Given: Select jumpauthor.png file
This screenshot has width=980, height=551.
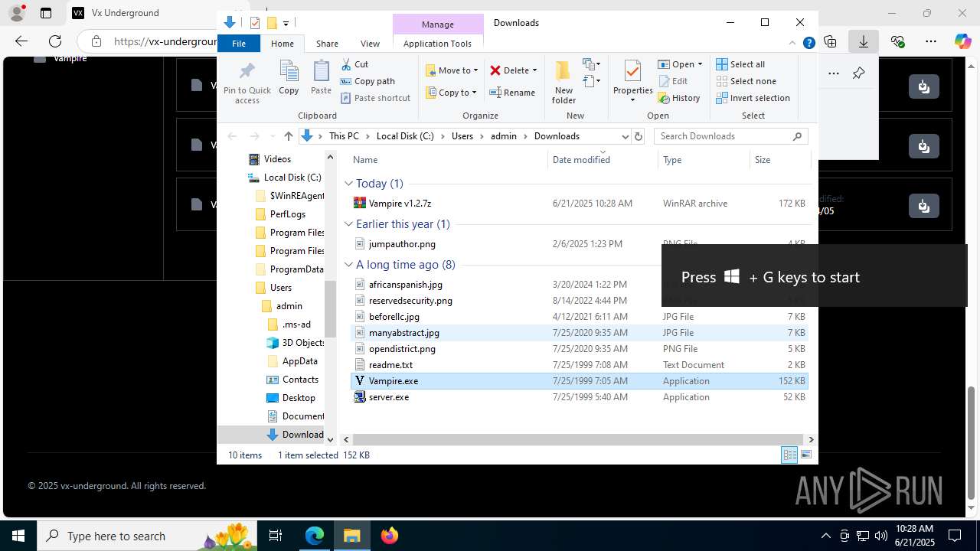Looking at the screenshot, I should click(579, 244).
